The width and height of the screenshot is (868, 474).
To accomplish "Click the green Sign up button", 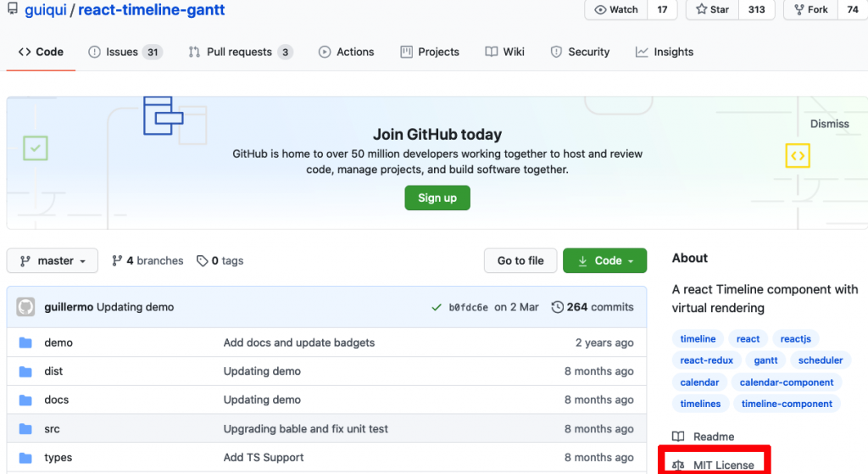I will (x=437, y=198).
